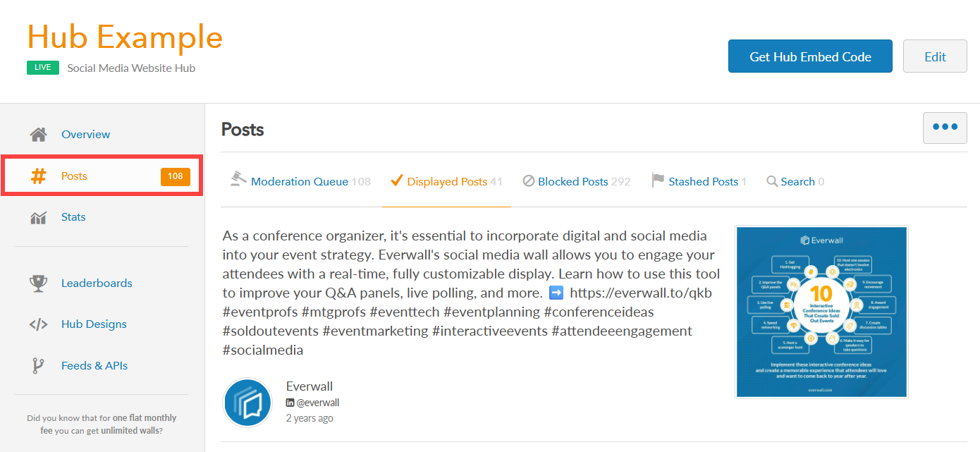Click the green LIVE status badge

pos(42,68)
